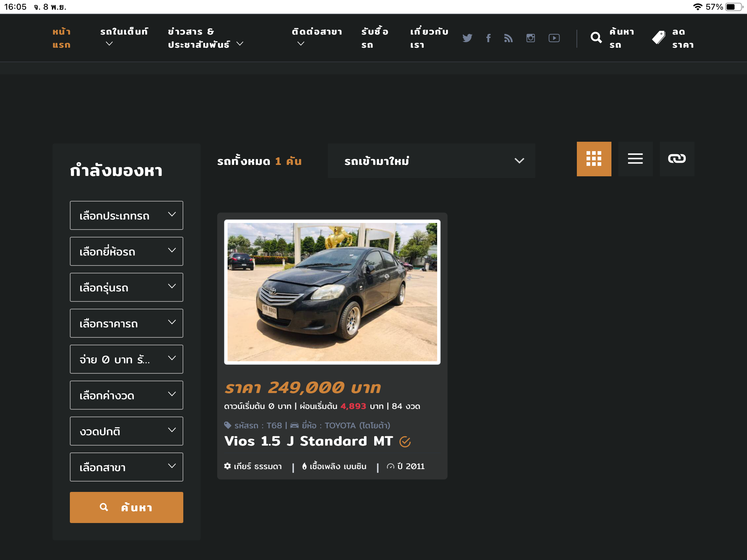Open the เลือกประเภทรถ dropdown
Image resolution: width=747 pixels, height=560 pixels.
(x=127, y=215)
